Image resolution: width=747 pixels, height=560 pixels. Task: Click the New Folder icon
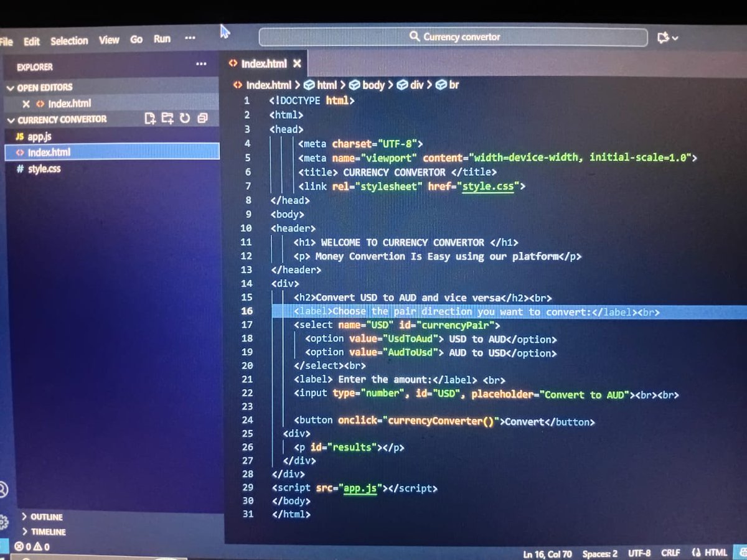(167, 118)
